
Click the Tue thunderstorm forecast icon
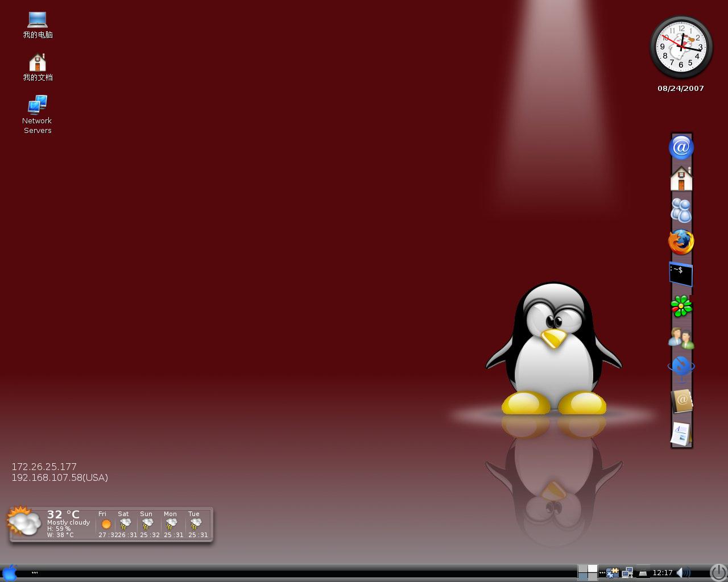click(x=196, y=524)
